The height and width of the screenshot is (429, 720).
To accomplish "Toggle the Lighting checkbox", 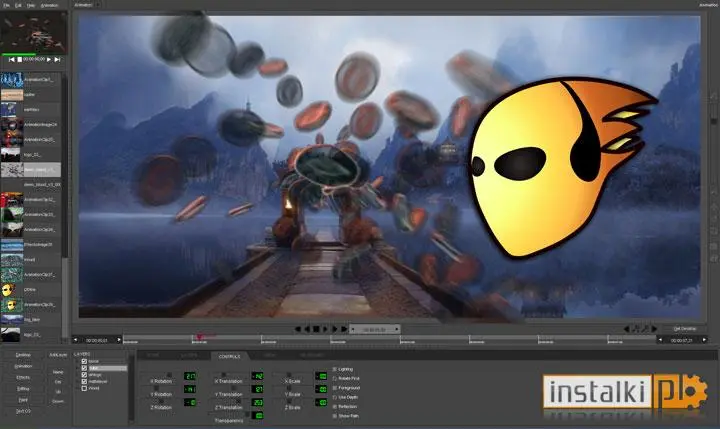I will point(335,369).
